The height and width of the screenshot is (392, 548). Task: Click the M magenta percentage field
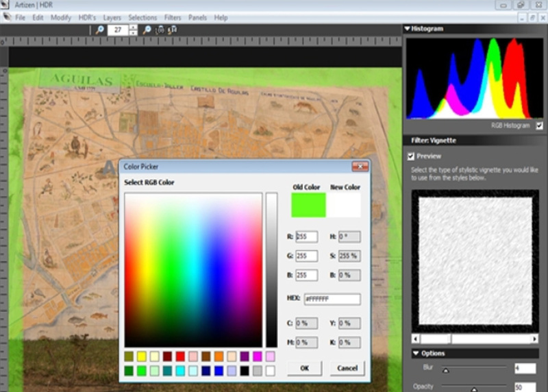[x=306, y=343]
